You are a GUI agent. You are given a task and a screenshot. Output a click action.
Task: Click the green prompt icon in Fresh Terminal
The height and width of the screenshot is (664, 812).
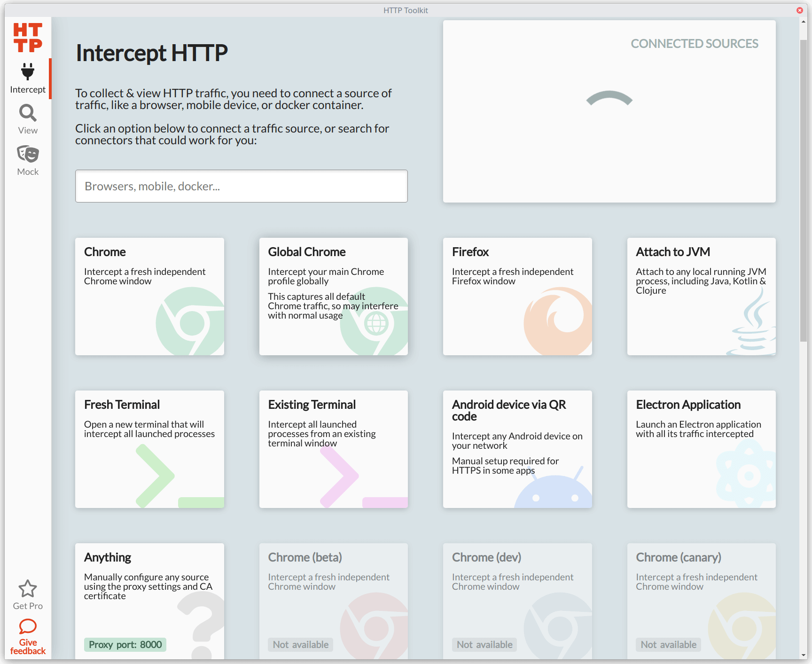point(180,476)
